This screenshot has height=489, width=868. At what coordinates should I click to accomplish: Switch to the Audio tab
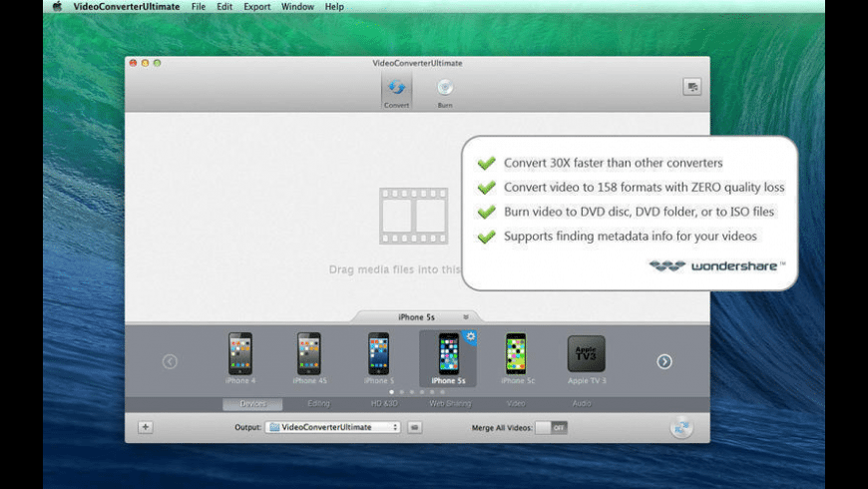coord(582,404)
